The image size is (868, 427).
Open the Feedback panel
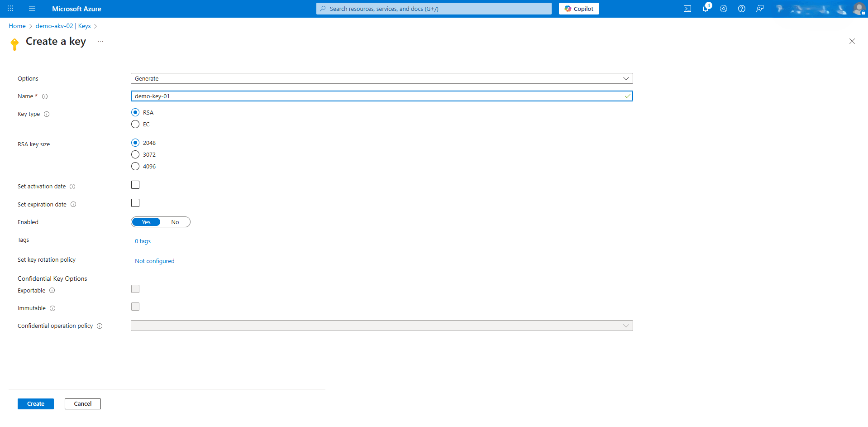(760, 9)
